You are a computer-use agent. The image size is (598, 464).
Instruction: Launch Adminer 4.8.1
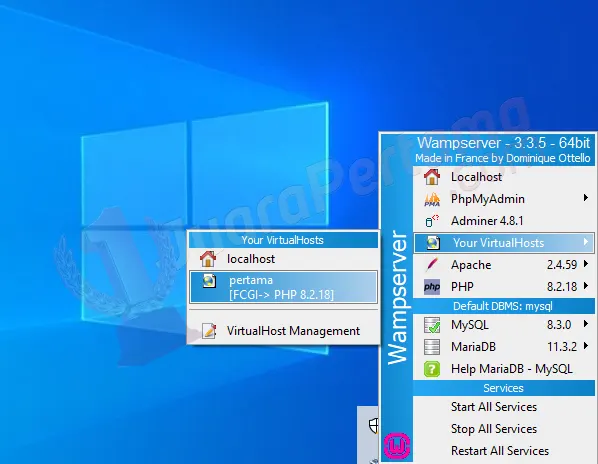pyautogui.click(x=503, y=221)
